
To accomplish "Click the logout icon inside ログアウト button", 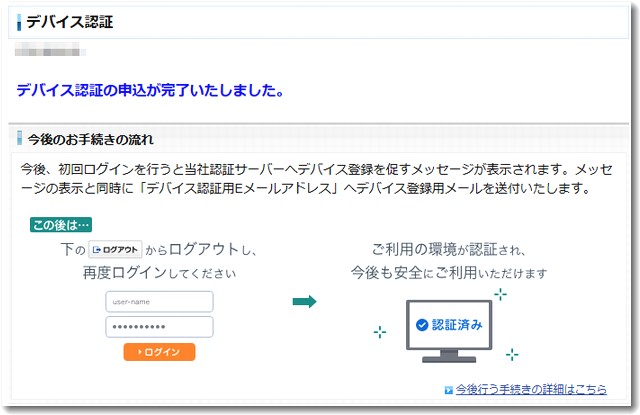I will pyautogui.click(x=97, y=250).
